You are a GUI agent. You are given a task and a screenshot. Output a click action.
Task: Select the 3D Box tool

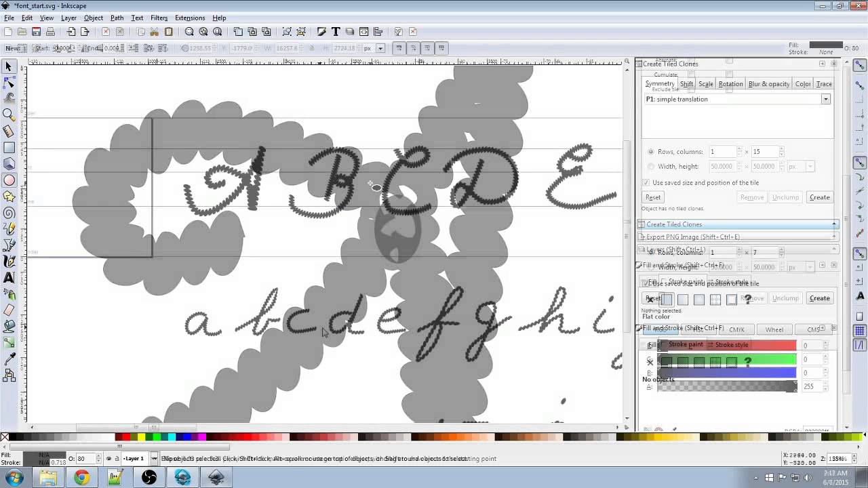pos(9,164)
